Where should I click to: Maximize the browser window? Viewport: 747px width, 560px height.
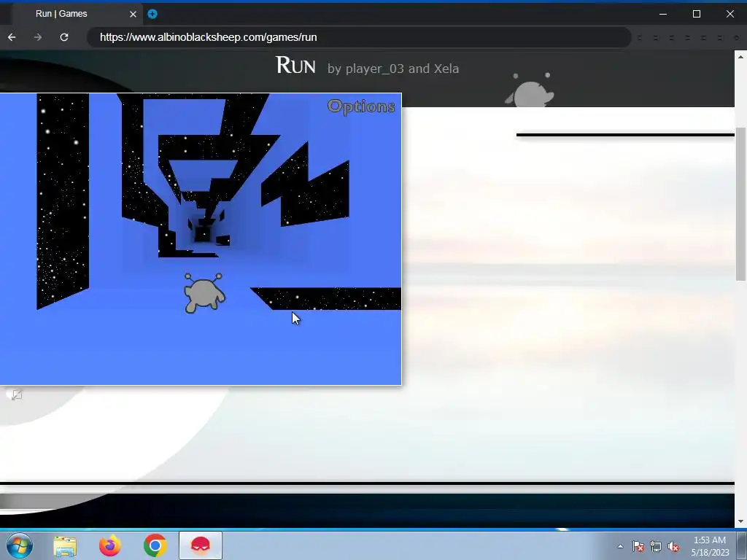point(697,14)
